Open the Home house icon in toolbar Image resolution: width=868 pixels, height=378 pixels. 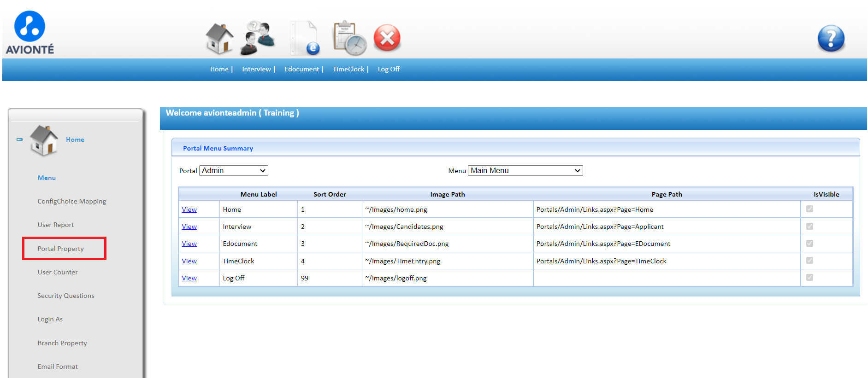click(219, 39)
